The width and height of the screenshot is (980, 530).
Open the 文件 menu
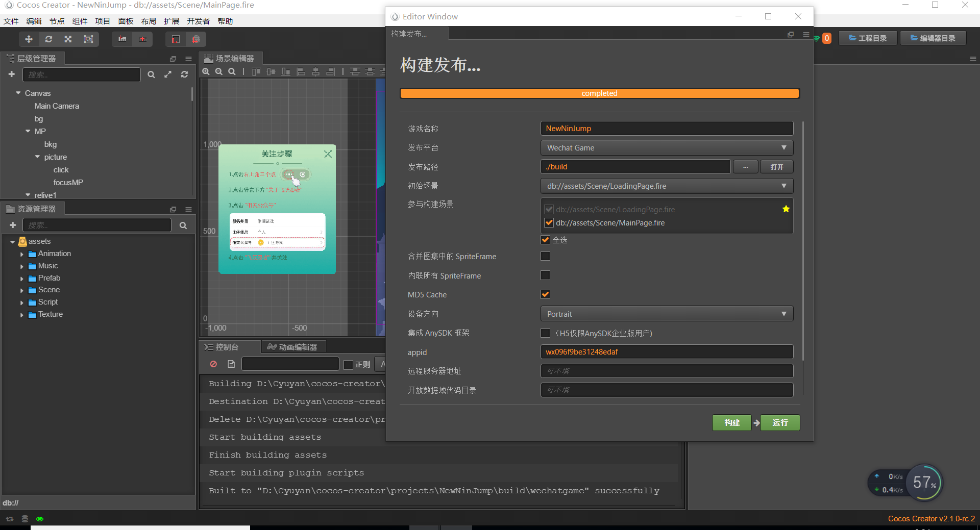[11, 21]
